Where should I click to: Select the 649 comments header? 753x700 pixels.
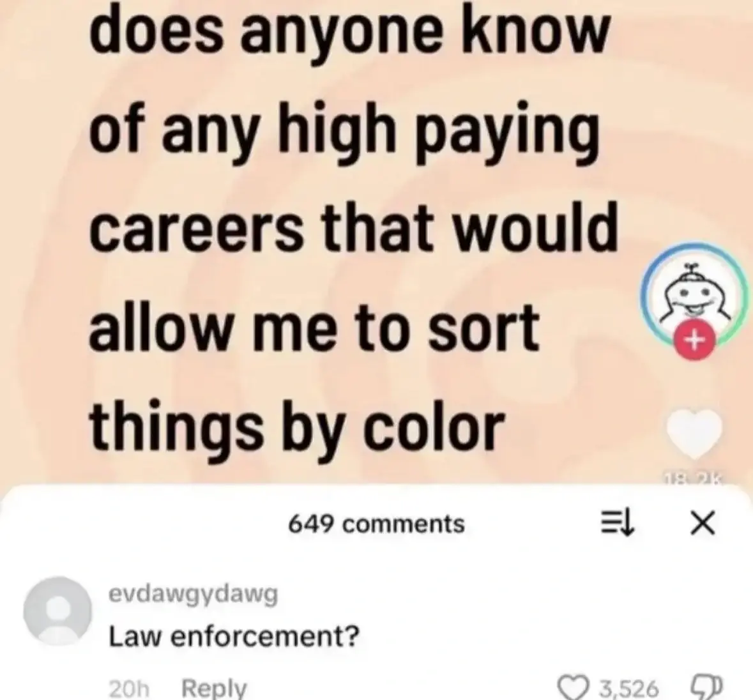point(377,523)
